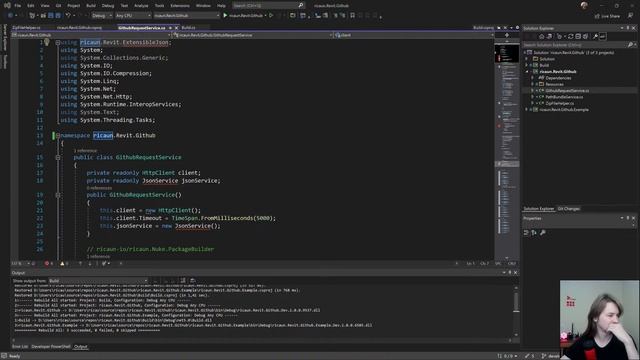Click the user account avatar in title bar
This screenshot has width=640, height=360.
click(584, 5)
